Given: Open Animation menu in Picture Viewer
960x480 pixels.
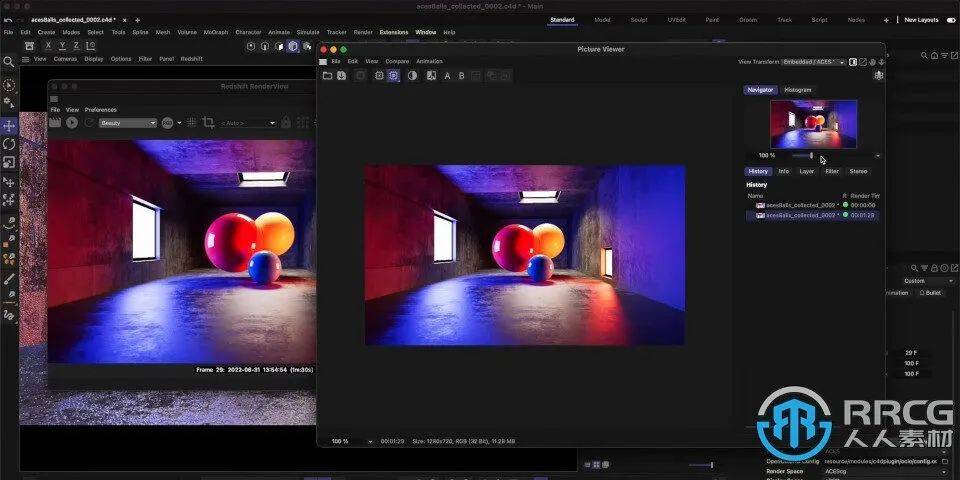Looking at the screenshot, I should pyautogui.click(x=429, y=61).
